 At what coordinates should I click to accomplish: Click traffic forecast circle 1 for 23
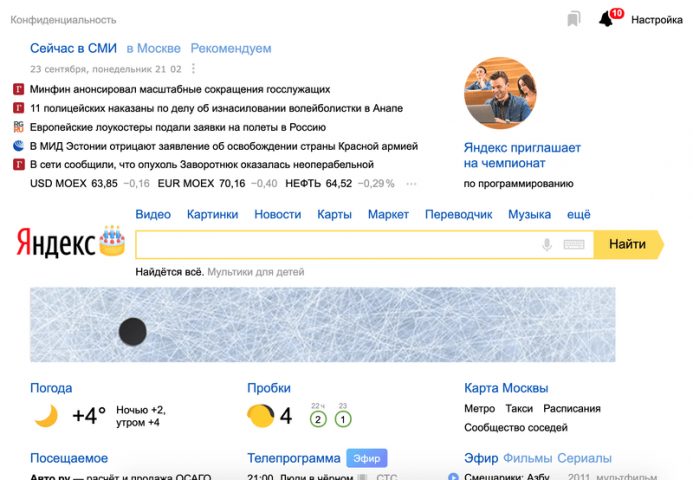343,419
